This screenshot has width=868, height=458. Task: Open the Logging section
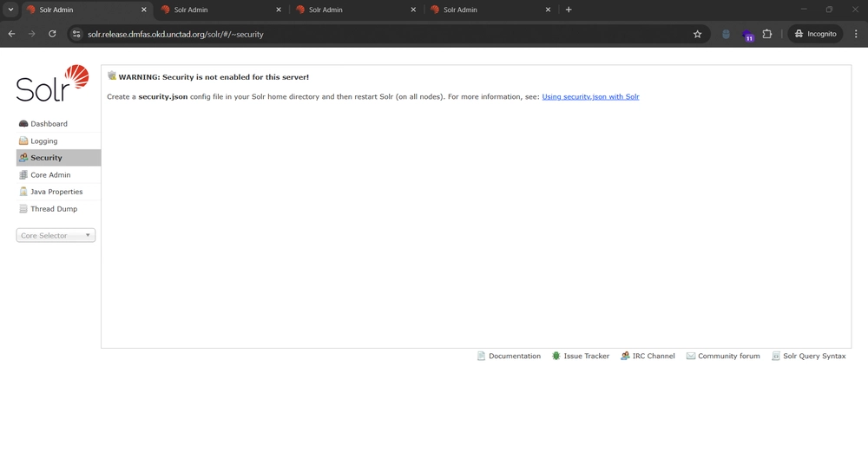(58, 141)
